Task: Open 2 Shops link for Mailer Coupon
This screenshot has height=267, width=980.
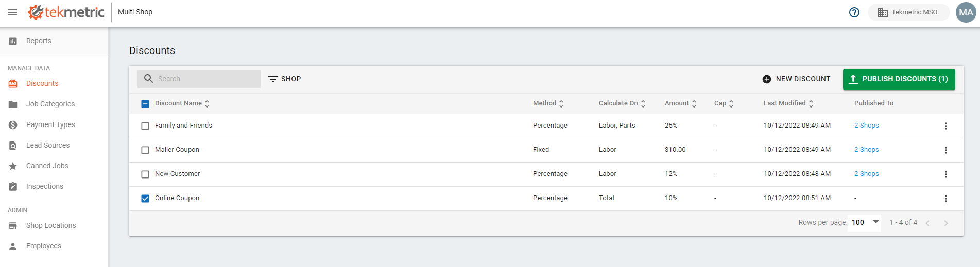Action: (x=867, y=150)
